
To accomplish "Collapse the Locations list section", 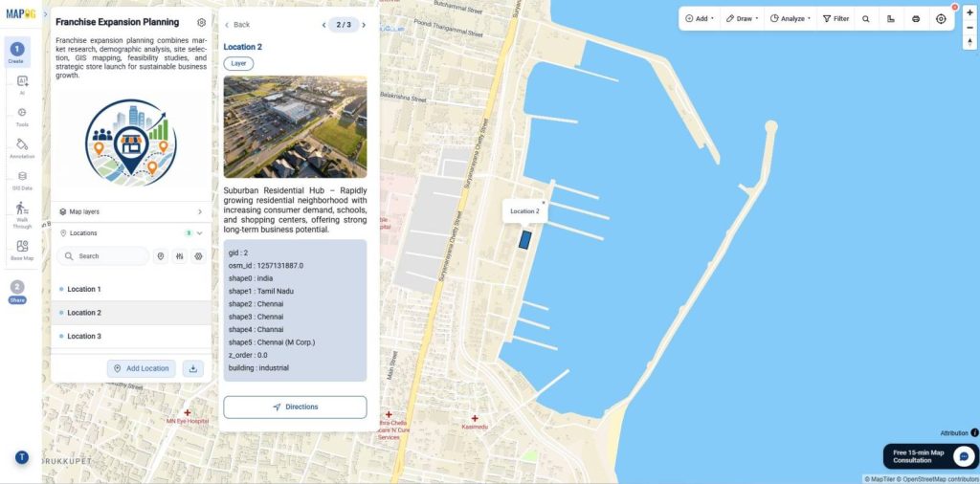I will 199,233.
